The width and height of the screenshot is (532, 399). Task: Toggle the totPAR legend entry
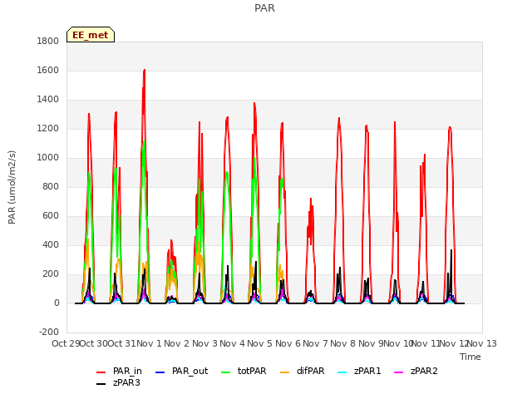pos(244,372)
